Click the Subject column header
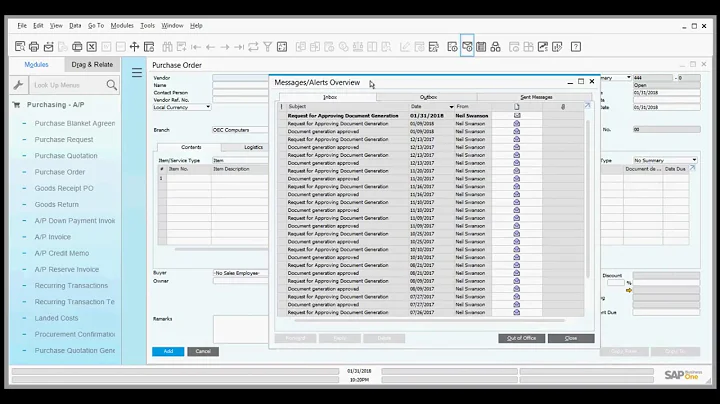 pyautogui.click(x=348, y=107)
